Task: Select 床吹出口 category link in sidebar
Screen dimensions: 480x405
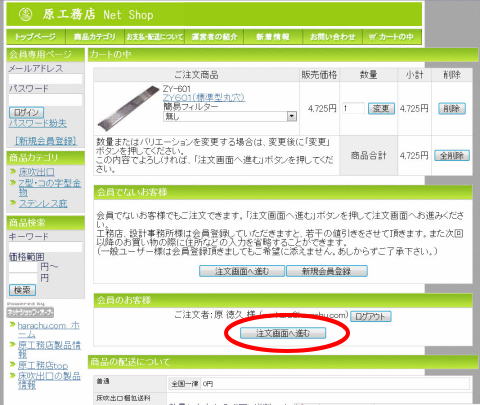Action: (36, 172)
